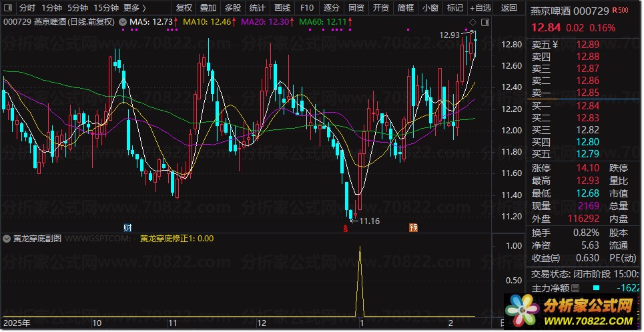Viewport: 644px width, 332px height.
Task: Click the 标记 mark button
Action: pyautogui.click(x=455, y=8)
